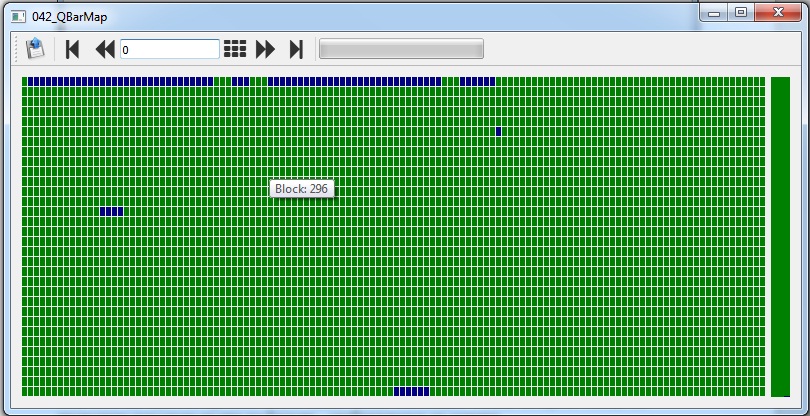Click the application icon in title bar

[19, 17]
